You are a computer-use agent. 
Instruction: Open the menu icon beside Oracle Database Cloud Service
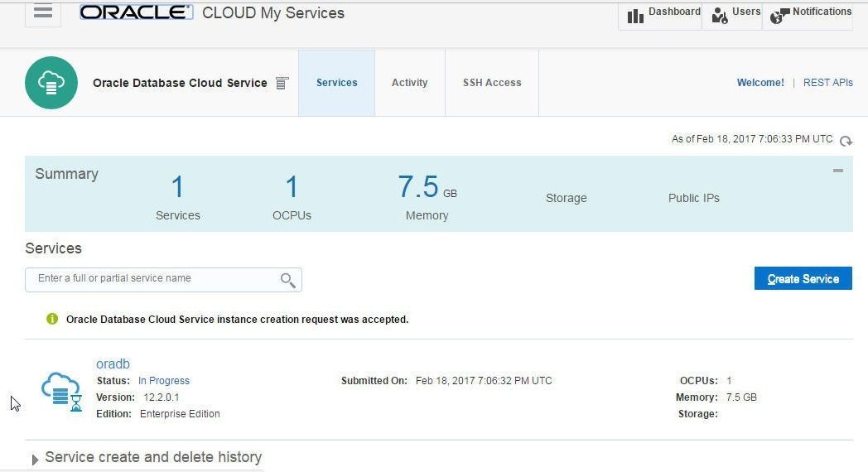pos(282,83)
